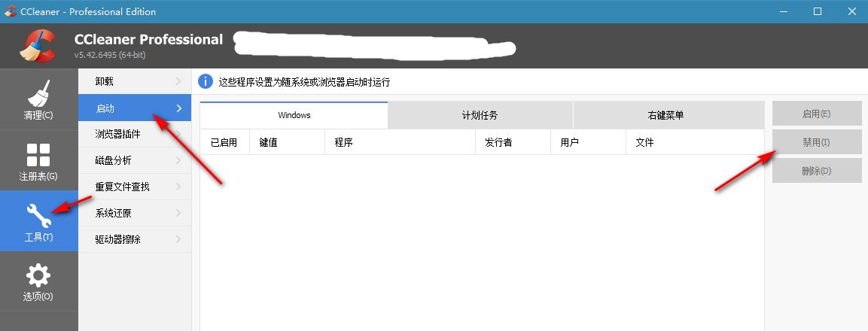868x331 pixels.
Task: Open 浏览器插件 browser plugins
Action: [x=135, y=134]
